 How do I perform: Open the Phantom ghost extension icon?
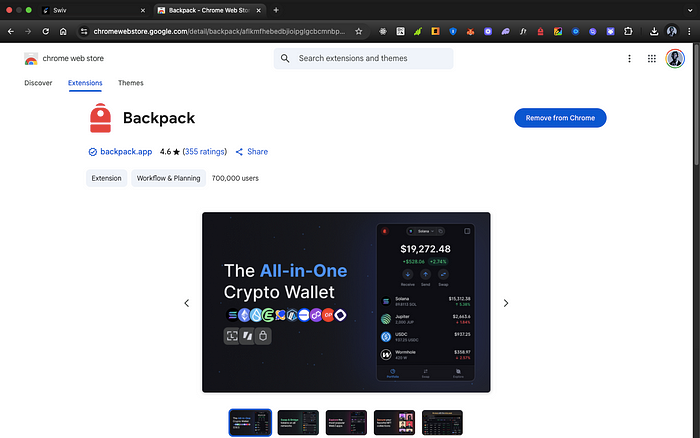[x=505, y=31]
